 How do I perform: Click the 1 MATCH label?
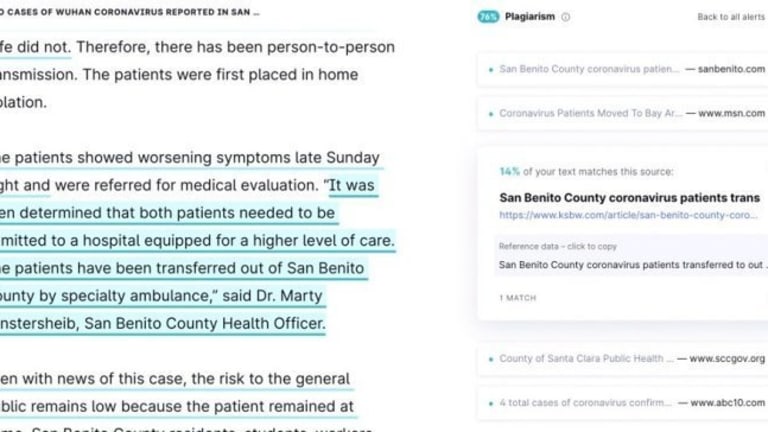tap(518, 298)
